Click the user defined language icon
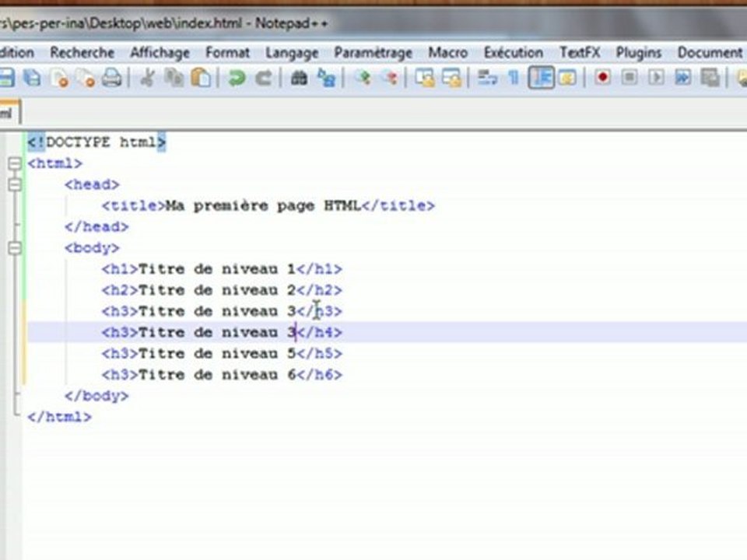Screen dimensions: 747x560 567,78
